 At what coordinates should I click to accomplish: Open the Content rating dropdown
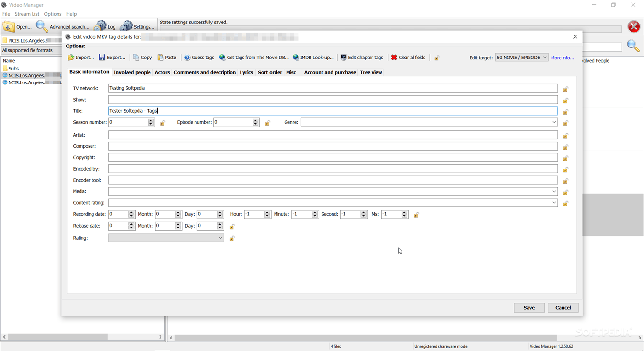pyautogui.click(x=554, y=202)
